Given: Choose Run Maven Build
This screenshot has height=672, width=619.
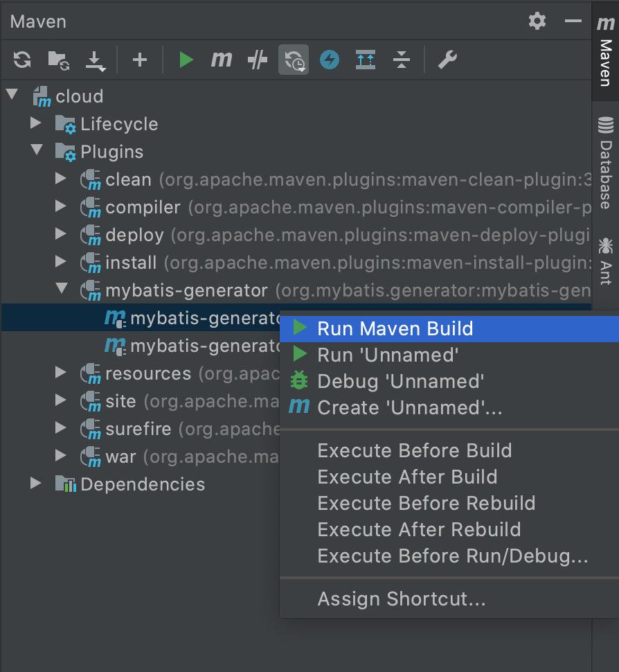Looking at the screenshot, I should [449, 328].
